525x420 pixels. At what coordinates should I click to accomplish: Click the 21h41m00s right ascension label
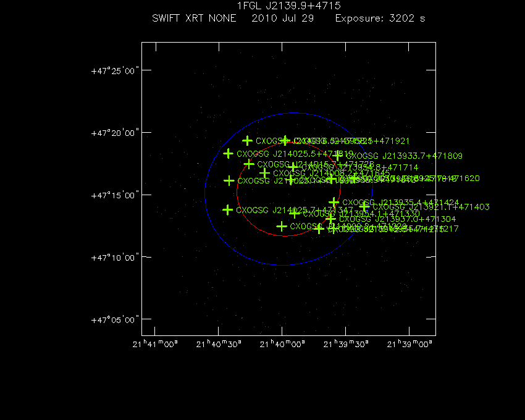coord(155,344)
